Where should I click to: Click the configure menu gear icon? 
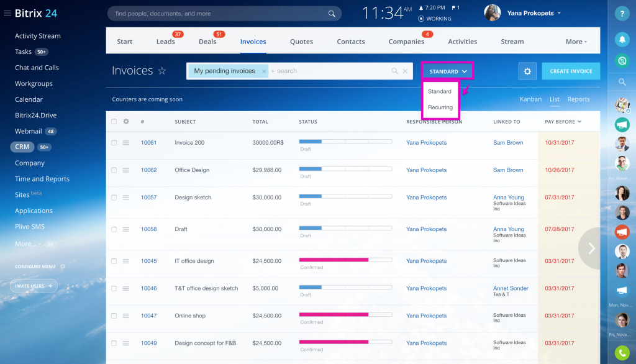pos(63,266)
